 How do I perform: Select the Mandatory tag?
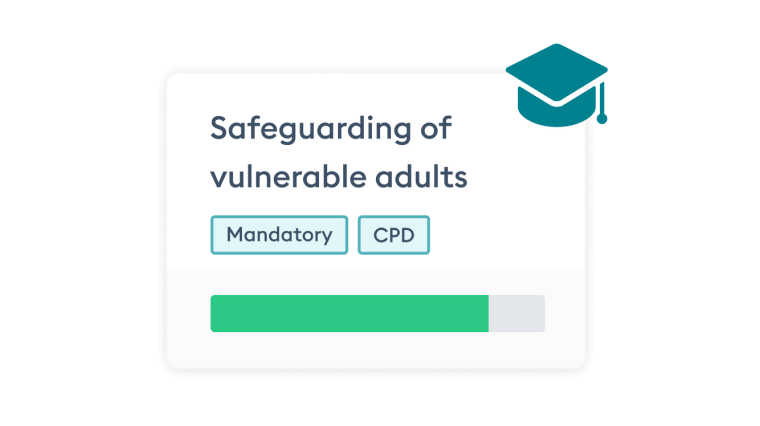[279, 235]
